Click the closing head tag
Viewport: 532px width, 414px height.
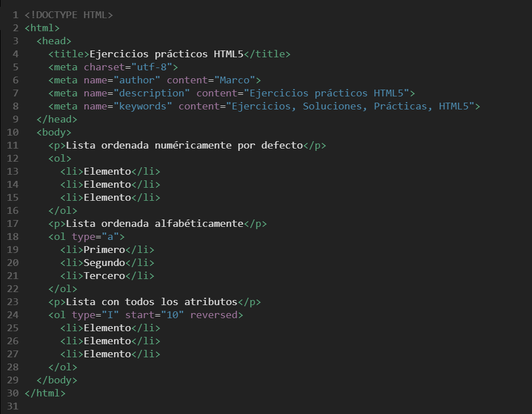[x=57, y=119]
